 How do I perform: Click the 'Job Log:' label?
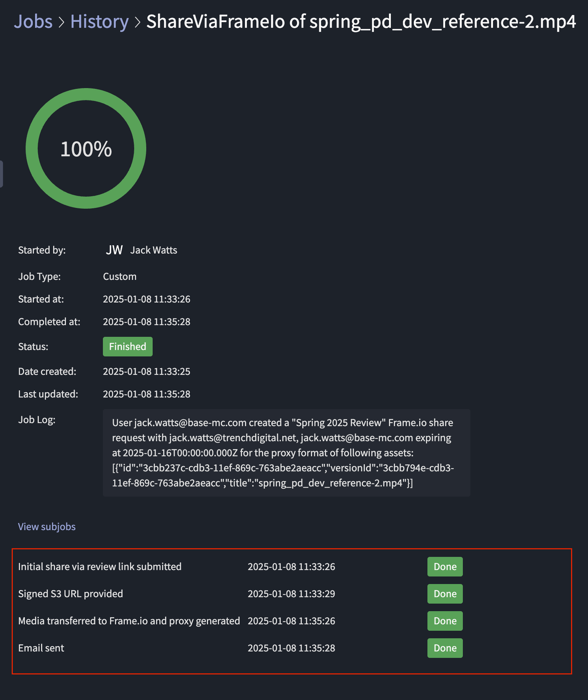click(x=37, y=419)
